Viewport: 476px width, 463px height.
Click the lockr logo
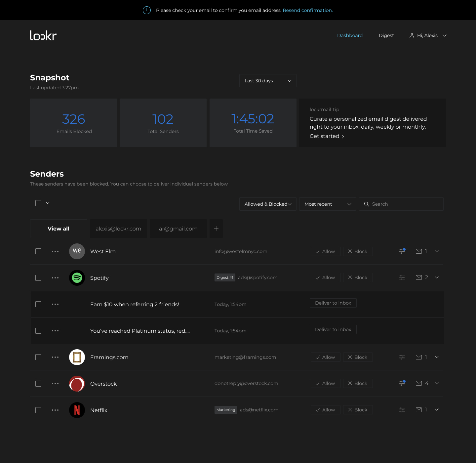[43, 35]
